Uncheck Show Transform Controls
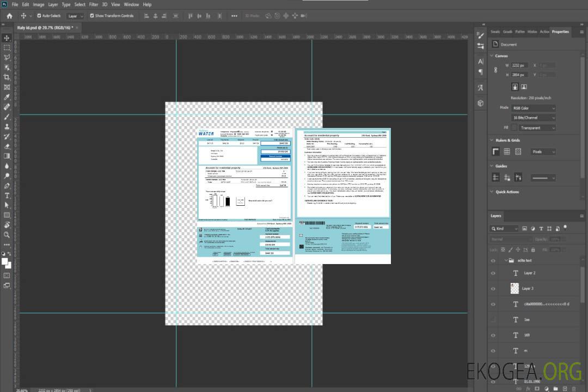Viewport: 588px width, 392px height. [92, 16]
